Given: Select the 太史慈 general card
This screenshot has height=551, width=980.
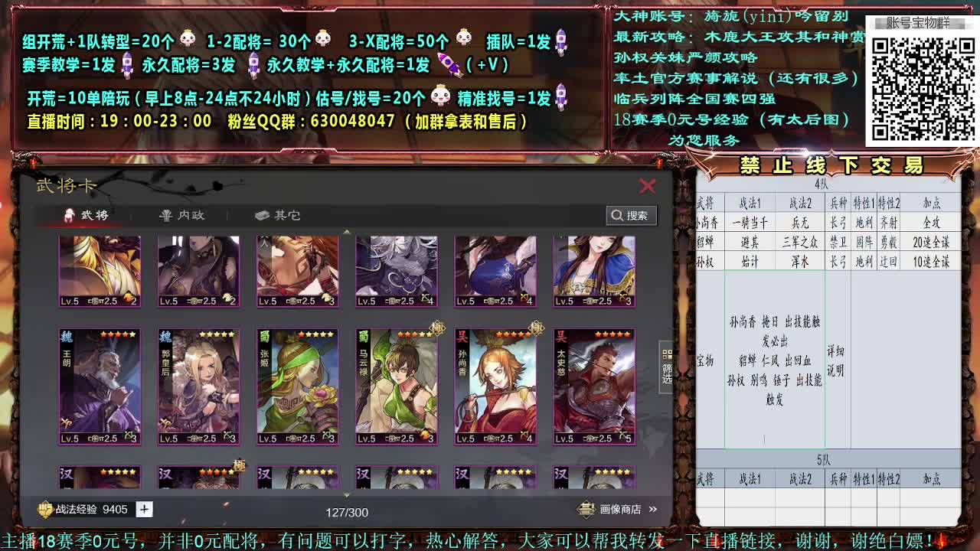Looking at the screenshot, I should pos(594,387).
